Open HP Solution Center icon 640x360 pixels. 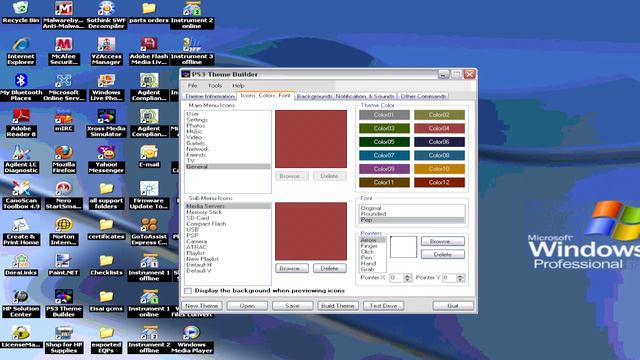pos(20,303)
